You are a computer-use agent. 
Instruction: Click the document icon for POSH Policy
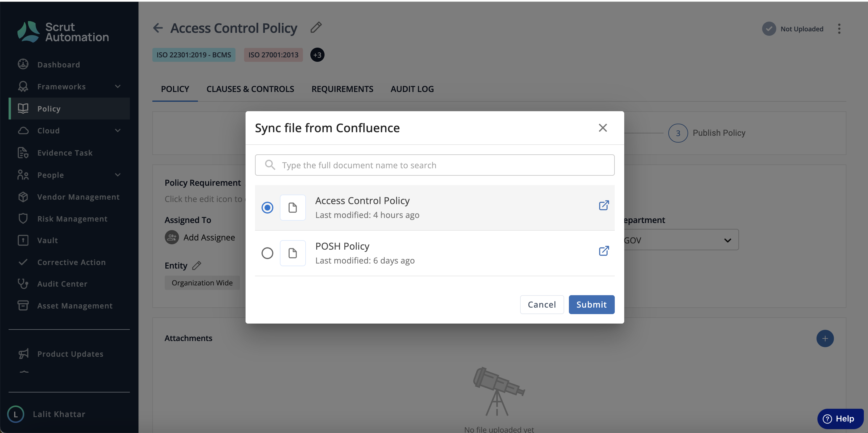[x=293, y=253]
